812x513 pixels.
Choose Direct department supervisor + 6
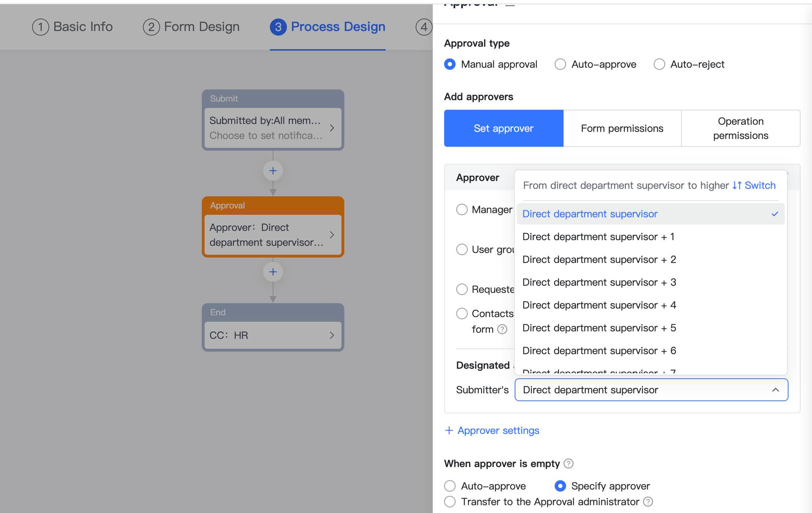[651, 351]
